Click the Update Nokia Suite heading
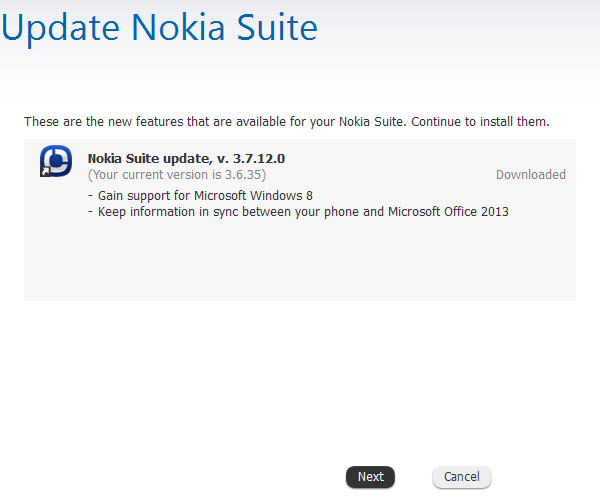 (x=159, y=27)
